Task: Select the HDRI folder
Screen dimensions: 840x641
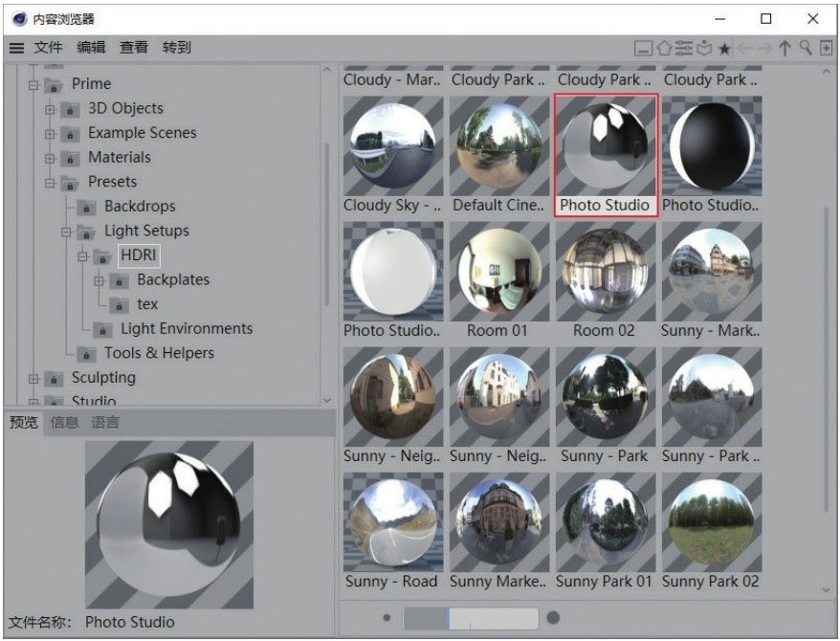Action: [x=139, y=255]
